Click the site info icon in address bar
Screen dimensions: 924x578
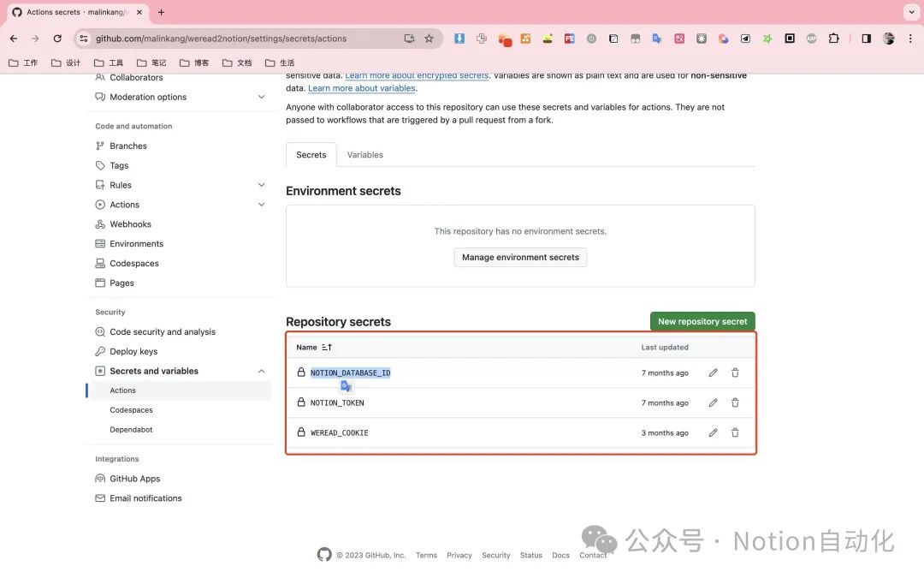point(84,39)
